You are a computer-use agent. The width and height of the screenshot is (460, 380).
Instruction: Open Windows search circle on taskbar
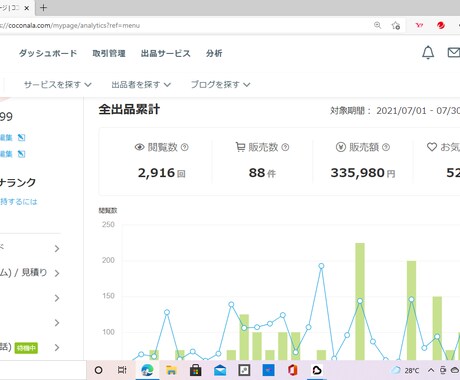coord(98,370)
